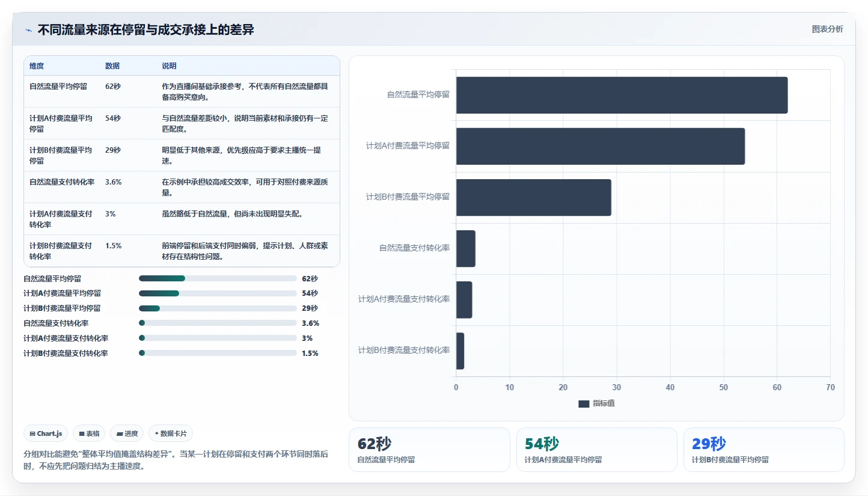This screenshot has height=496, width=868.
Task: Click the chart y-axis label 自然流量支付转化率
Action: point(415,248)
